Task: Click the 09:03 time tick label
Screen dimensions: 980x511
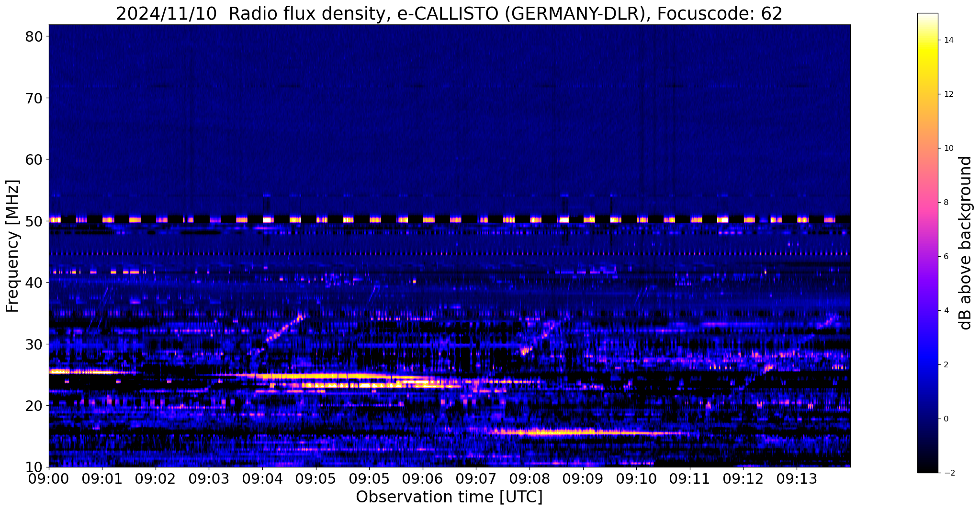Action: [x=209, y=479]
